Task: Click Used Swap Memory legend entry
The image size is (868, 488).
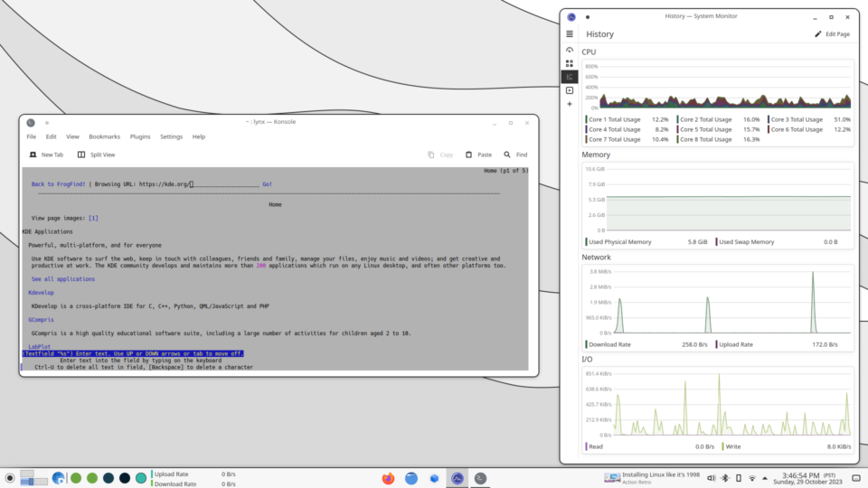Action: (777, 242)
